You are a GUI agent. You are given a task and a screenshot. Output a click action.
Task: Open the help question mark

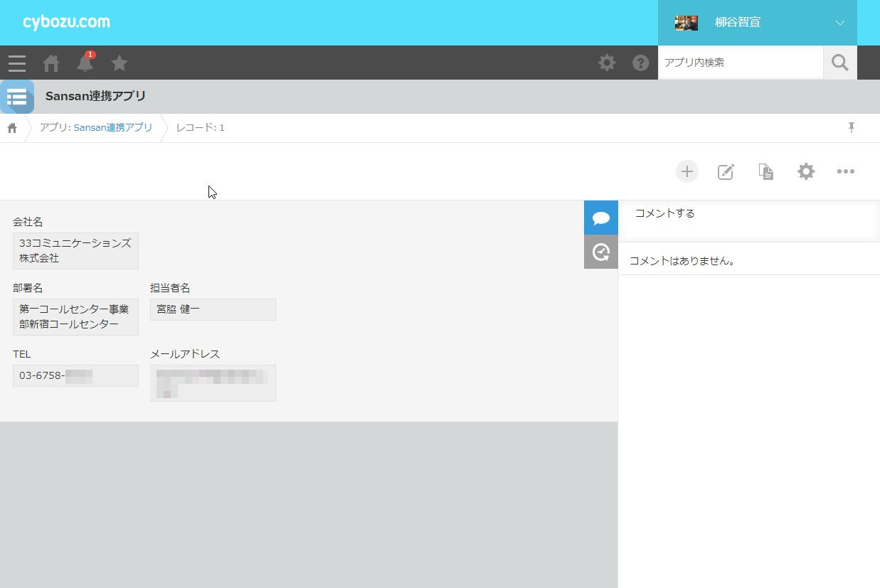641,63
